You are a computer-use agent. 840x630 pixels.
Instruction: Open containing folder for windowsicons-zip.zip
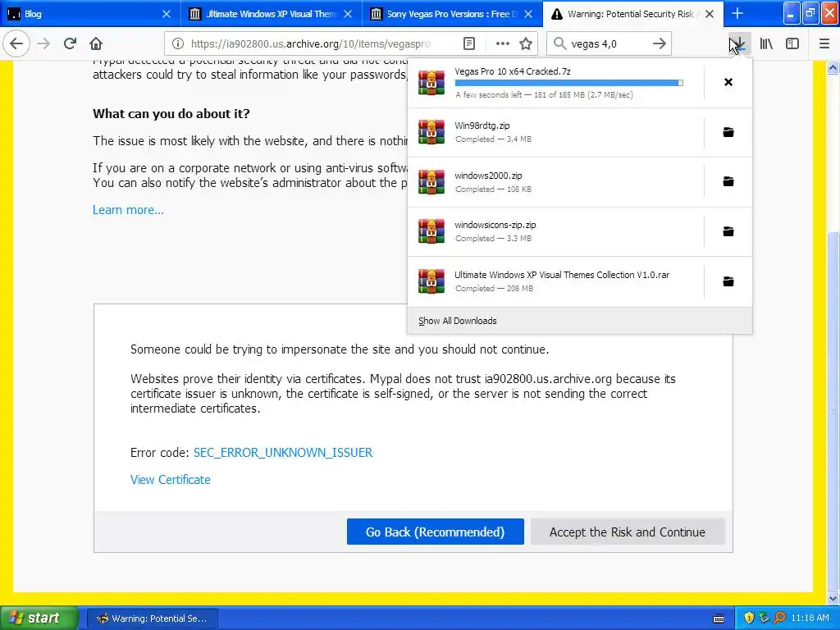pyautogui.click(x=728, y=231)
